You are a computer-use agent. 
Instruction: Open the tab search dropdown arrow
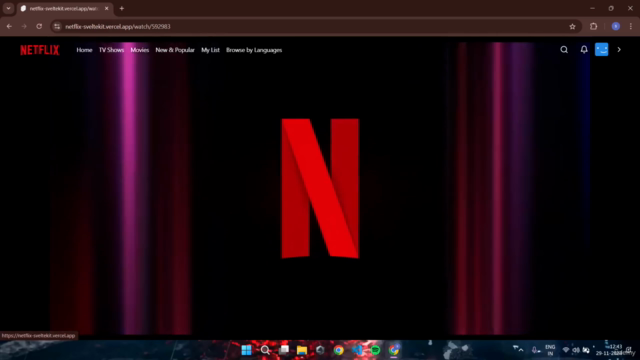tap(8, 8)
